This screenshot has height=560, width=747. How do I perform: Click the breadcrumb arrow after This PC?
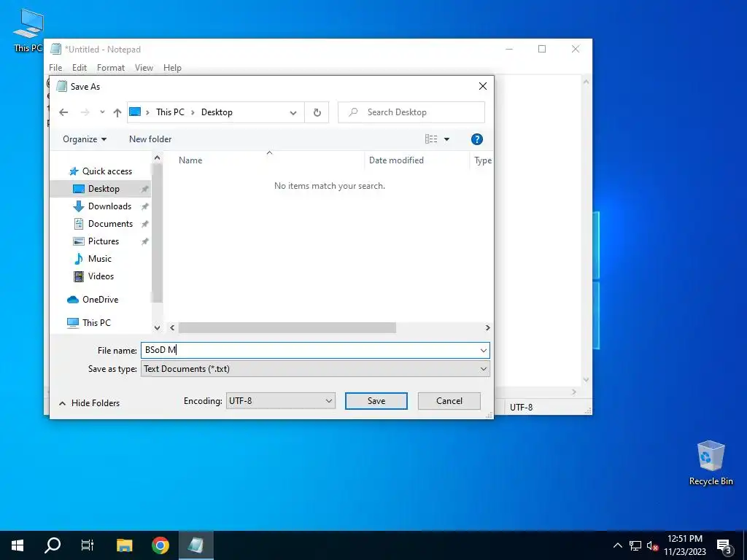pyautogui.click(x=193, y=112)
